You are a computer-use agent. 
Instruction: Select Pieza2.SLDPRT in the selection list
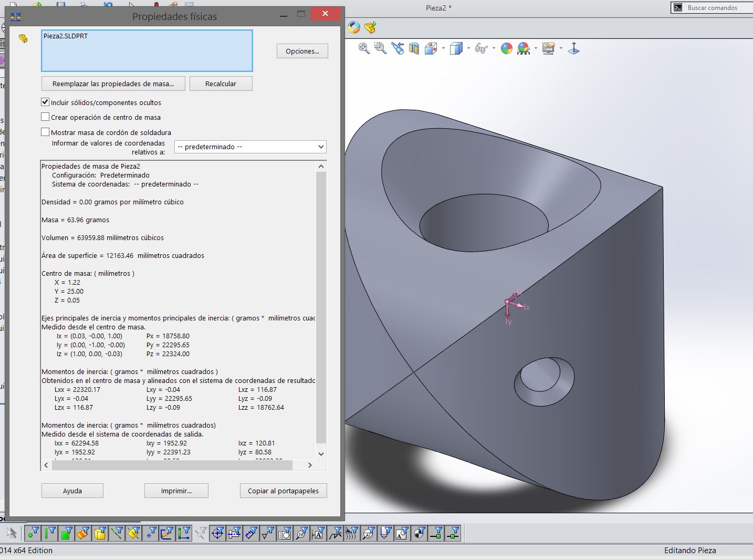[x=66, y=36]
